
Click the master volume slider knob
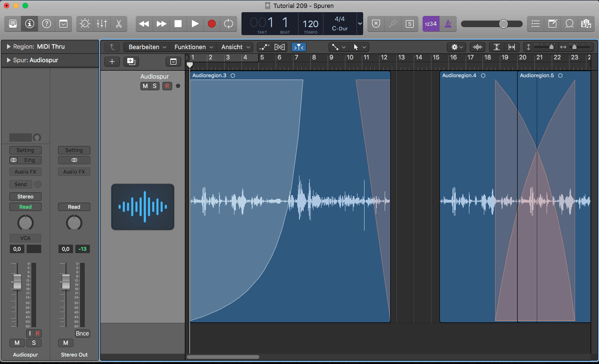tap(503, 24)
